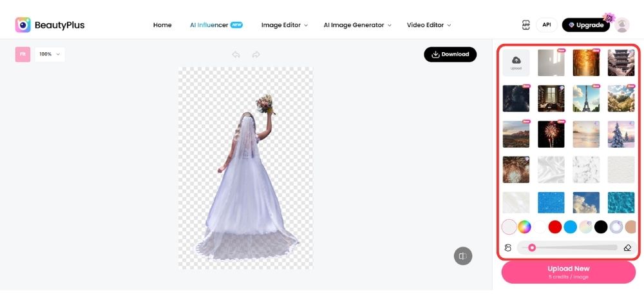This screenshot has height=303, width=644.
Task: Select the transparent no-color swatch
Action: pos(509,226)
